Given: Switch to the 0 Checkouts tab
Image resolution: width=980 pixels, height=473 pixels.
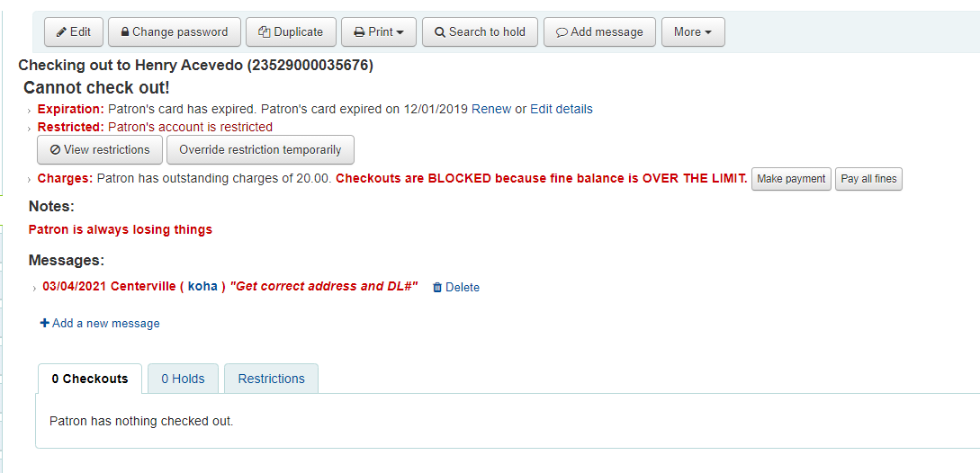Looking at the screenshot, I should (90, 379).
